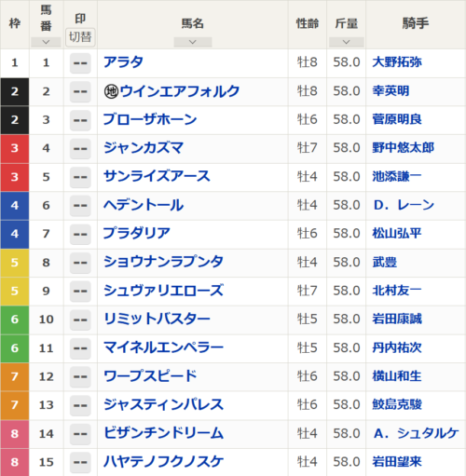Viewport: 466px width, 476px height.
Task: Click the 騎手 column header
Action: tap(416, 23)
